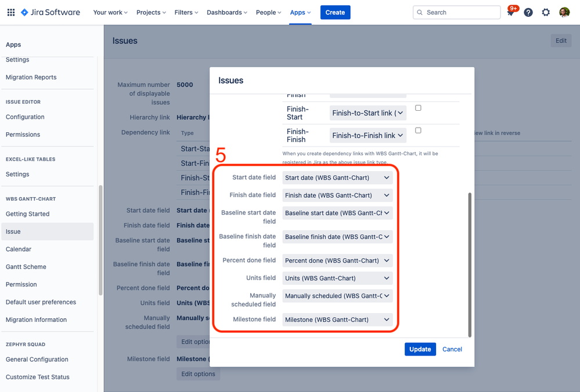Cancel the Issues dialog

point(452,349)
